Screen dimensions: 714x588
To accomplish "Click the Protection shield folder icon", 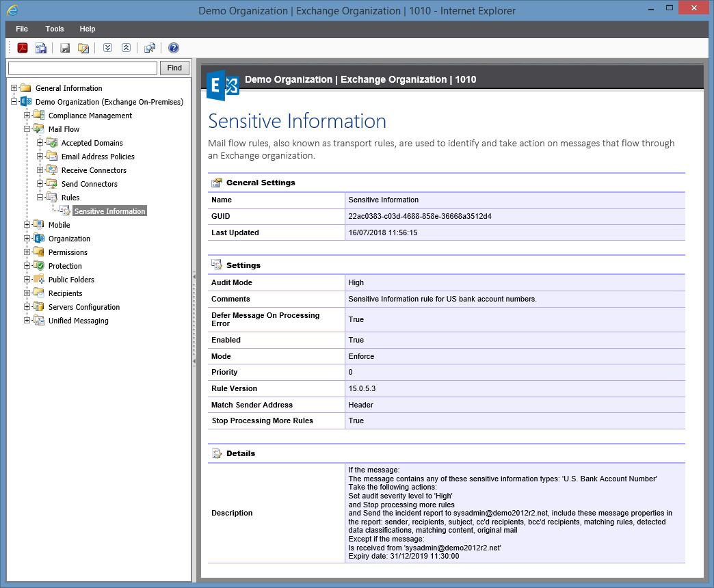I will point(39,266).
